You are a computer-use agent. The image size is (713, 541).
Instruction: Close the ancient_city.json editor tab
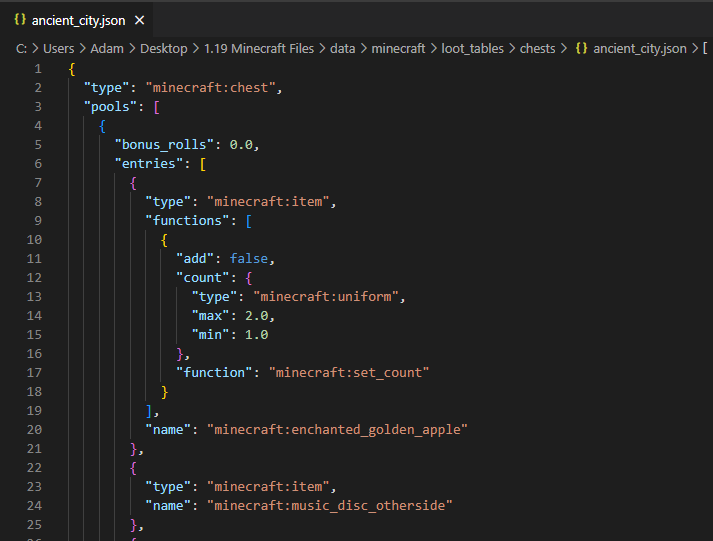[x=139, y=20]
